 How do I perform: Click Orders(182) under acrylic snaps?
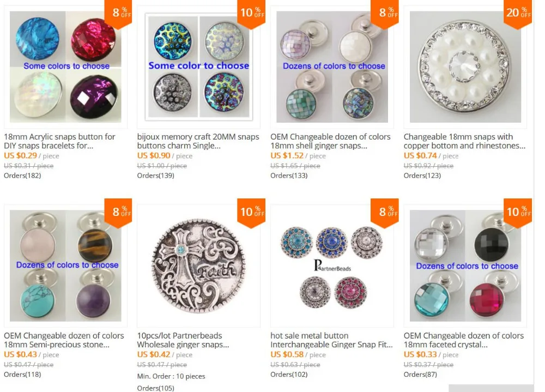(22, 176)
